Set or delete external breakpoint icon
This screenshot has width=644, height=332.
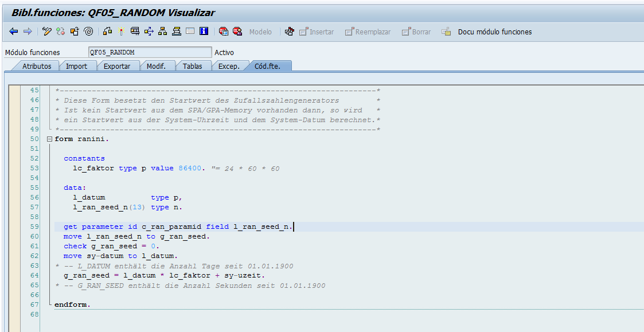[237, 32]
